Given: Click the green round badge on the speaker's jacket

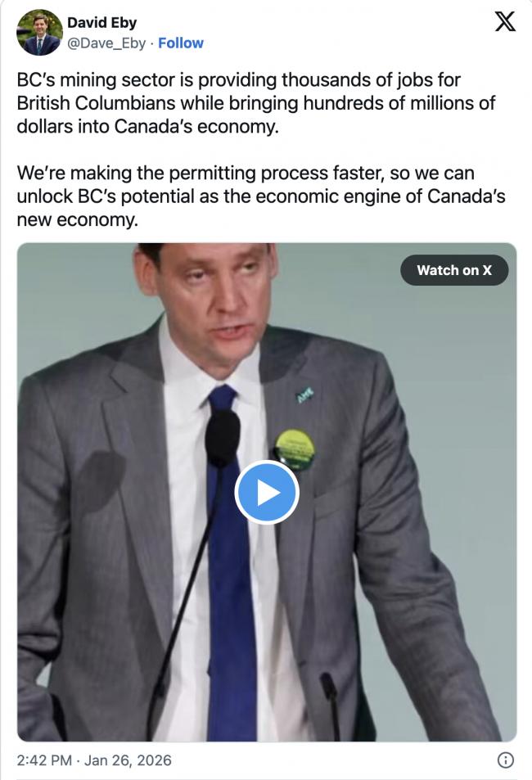Looking at the screenshot, I should [295, 450].
